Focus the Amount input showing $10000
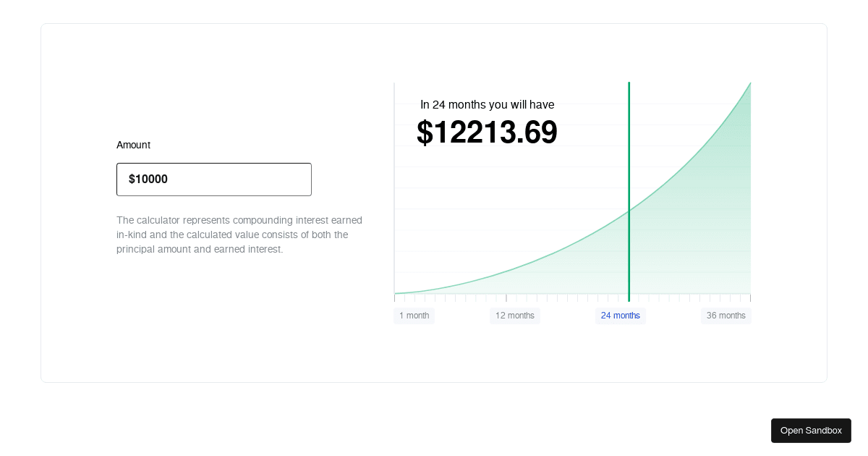Screen dimensions: 868x456 coord(214,180)
